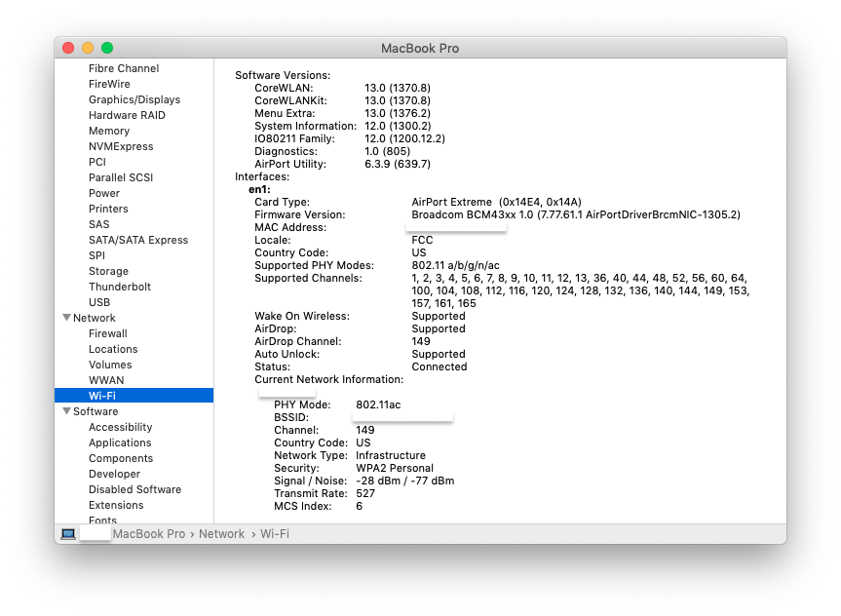Open Disabled Software item
Image resolution: width=841 pixels, height=616 pixels.
[x=135, y=489]
